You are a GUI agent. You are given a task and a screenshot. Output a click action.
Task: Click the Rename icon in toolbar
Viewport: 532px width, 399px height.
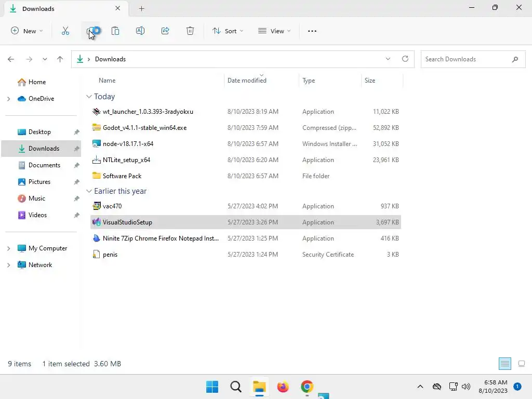[140, 31]
